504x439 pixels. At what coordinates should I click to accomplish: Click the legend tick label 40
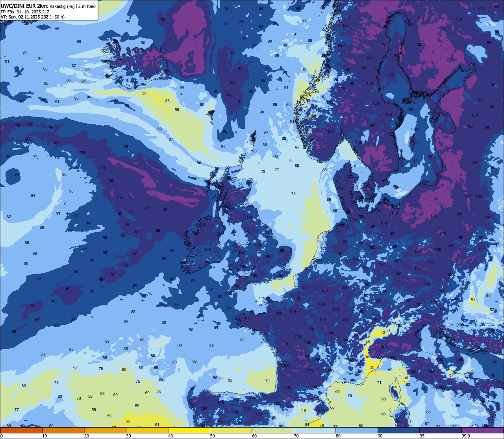coord(170,435)
